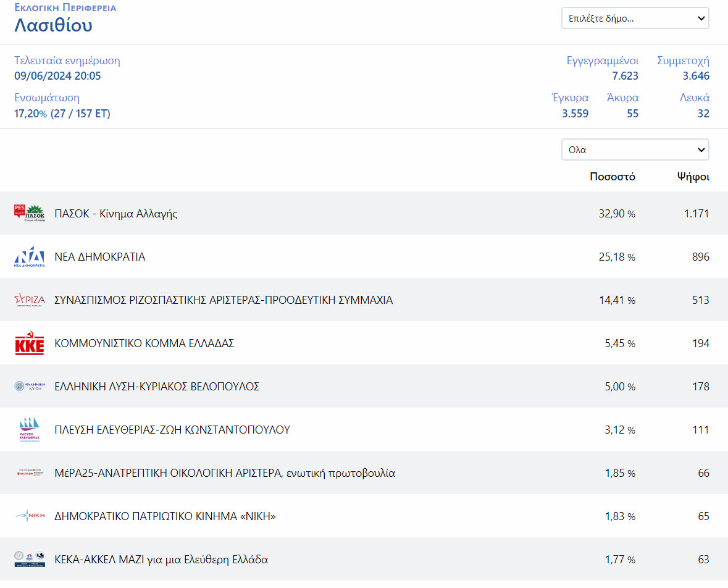Click the ΚΟΜΜΟΥΝΙΣΤΙΚΟ ΚΟΜΜΑ ΕΛΛΑΔΑΣ name

[144, 343]
